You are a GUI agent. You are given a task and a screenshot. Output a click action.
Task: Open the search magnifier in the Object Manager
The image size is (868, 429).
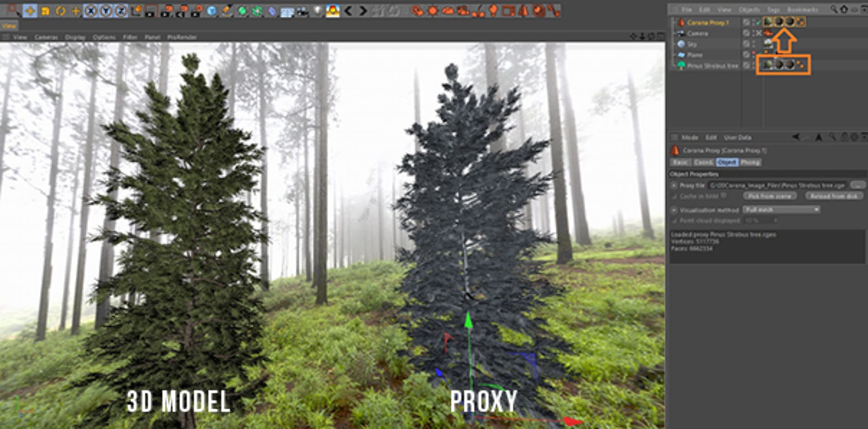(x=834, y=9)
